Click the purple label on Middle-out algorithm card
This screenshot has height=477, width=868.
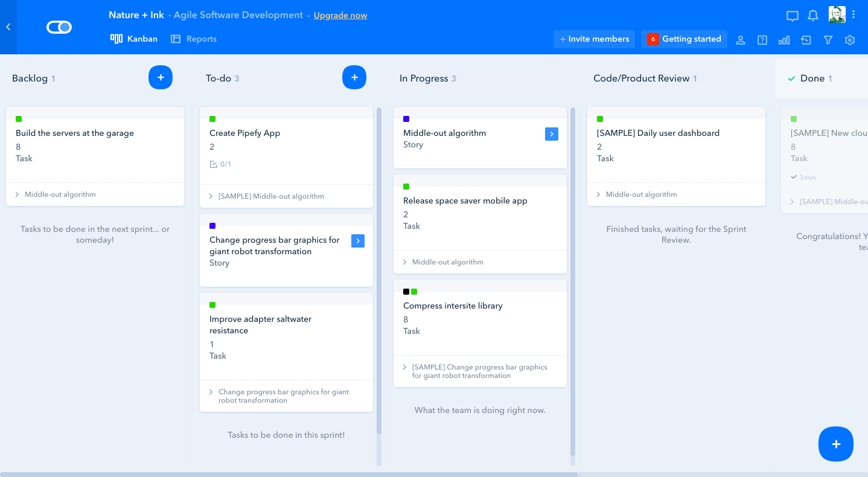[406, 119]
